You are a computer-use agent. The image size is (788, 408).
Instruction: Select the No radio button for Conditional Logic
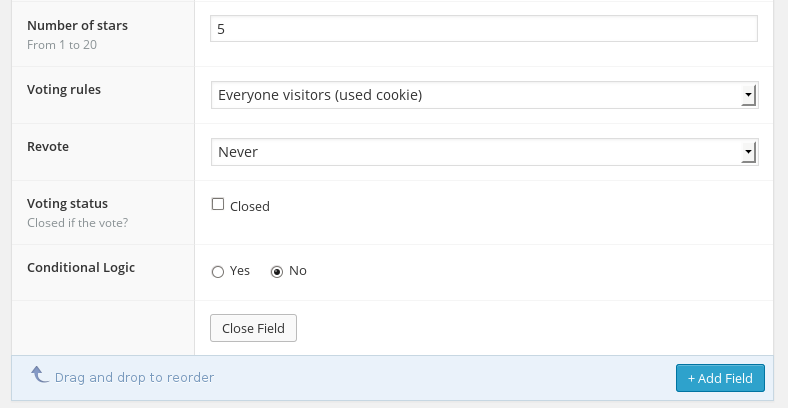(x=277, y=271)
